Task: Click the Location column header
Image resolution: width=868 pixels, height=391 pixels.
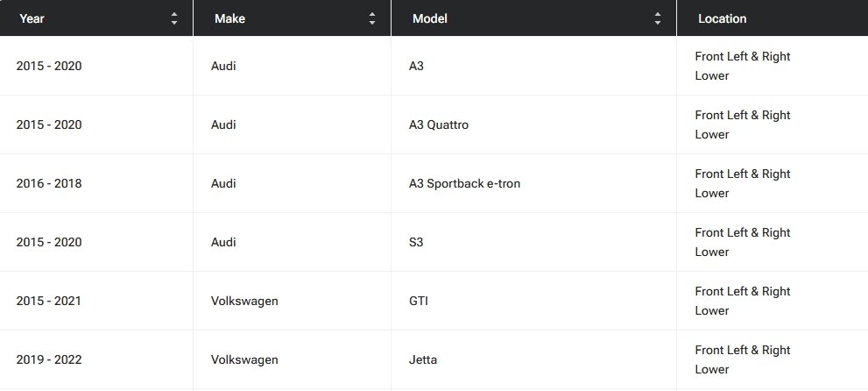Action: tap(722, 18)
